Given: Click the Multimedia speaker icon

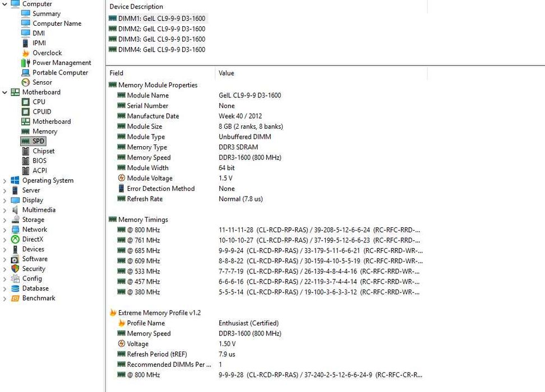Looking at the screenshot, I should point(15,209).
